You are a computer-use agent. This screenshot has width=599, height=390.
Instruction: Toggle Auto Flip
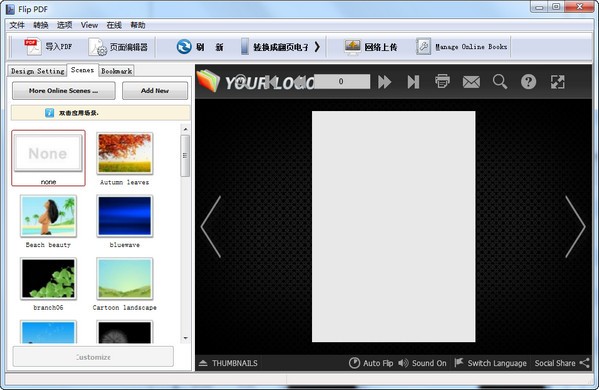[x=371, y=363]
